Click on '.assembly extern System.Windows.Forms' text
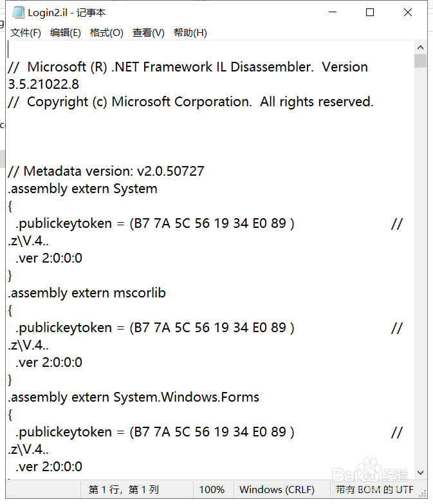Image resolution: width=433 pixels, height=504 pixels. click(x=134, y=397)
